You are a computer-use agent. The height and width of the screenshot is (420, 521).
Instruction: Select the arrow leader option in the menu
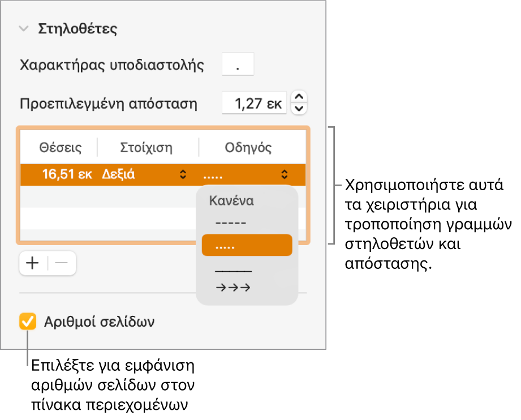coord(233,288)
